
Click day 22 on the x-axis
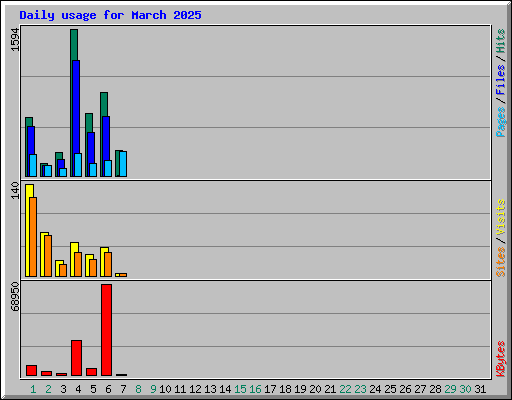(x=345, y=389)
